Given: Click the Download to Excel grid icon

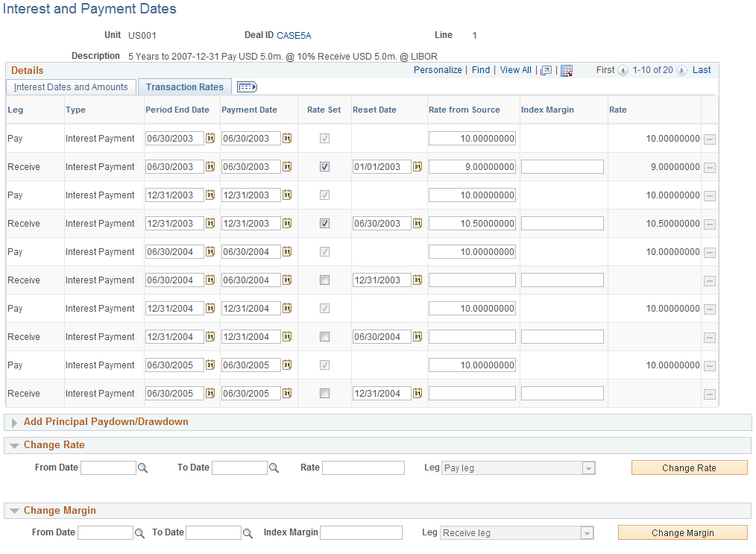Looking at the screenshot, I should point(567,69).
